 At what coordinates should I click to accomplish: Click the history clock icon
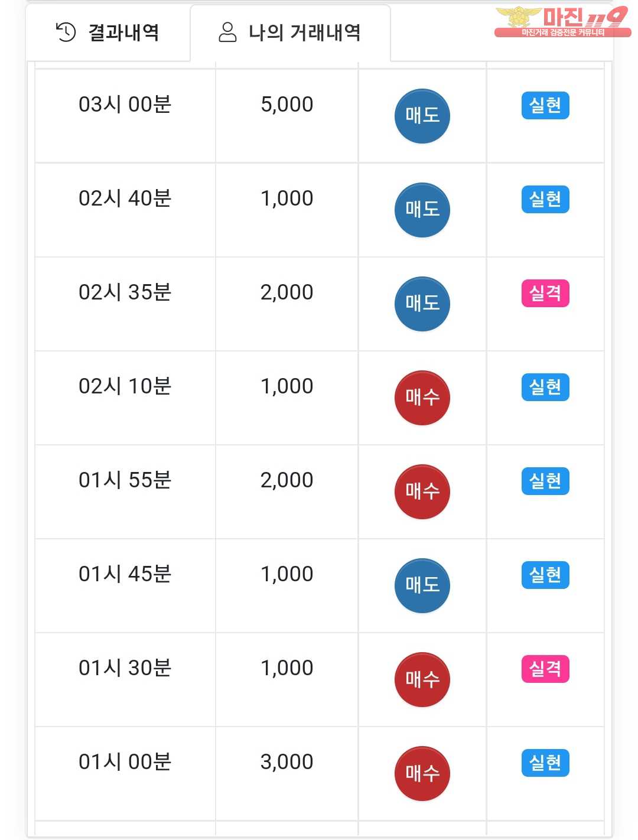pyautogui.click(x=66, y=32)
